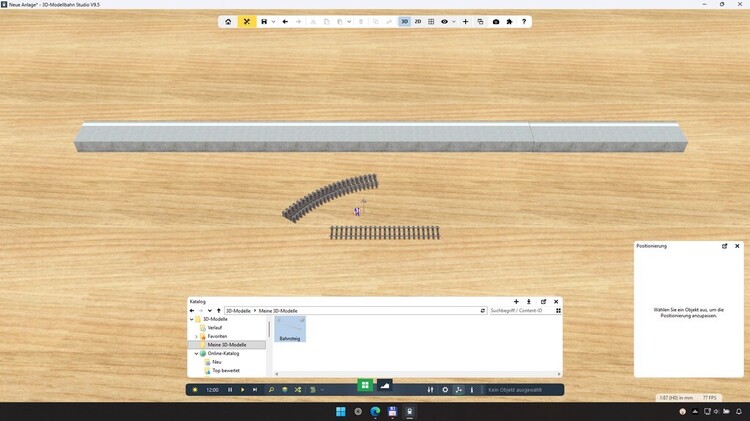
Task: Play the simulation
Action: click(x=243, y=390)
